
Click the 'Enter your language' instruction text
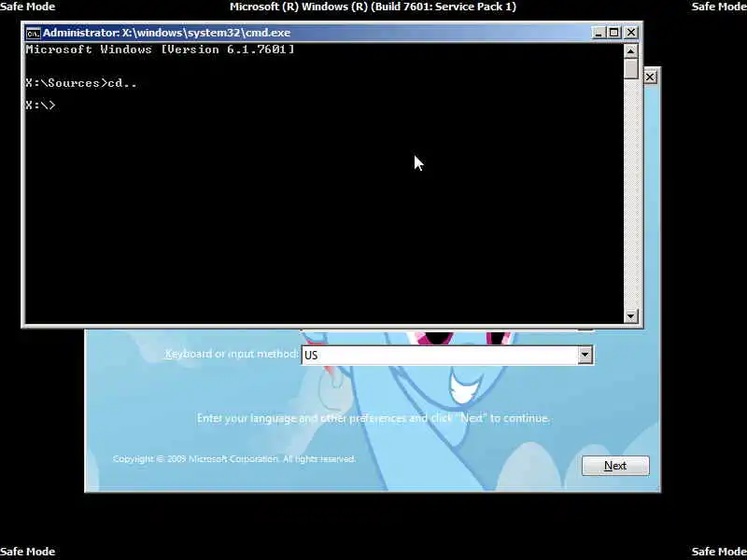coord(373,418)
